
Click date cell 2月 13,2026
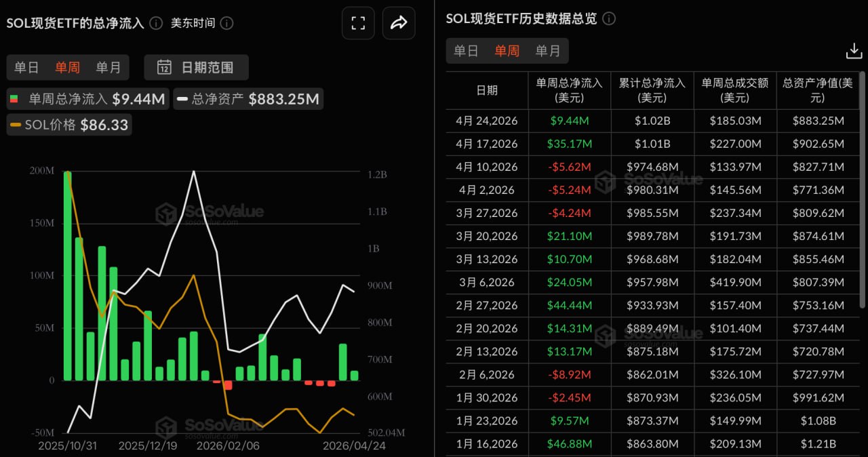tap(487, 351)
